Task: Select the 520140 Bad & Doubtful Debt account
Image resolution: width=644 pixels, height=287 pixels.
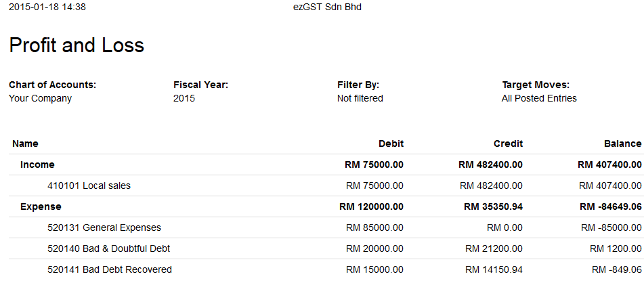Action: point(108,248)
